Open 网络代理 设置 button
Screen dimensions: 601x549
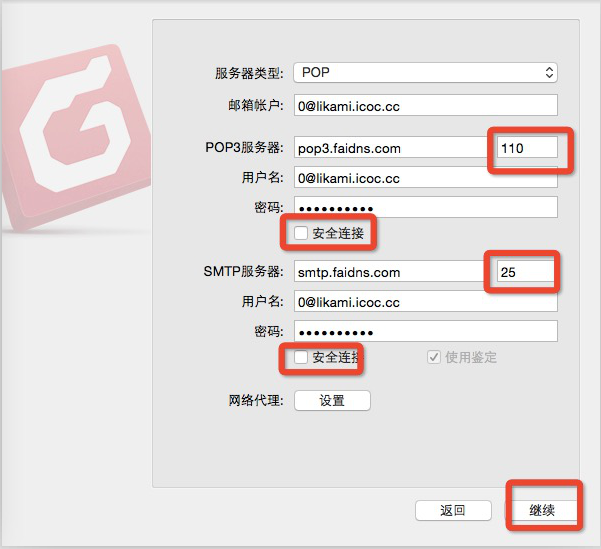(x=332, y=401)
